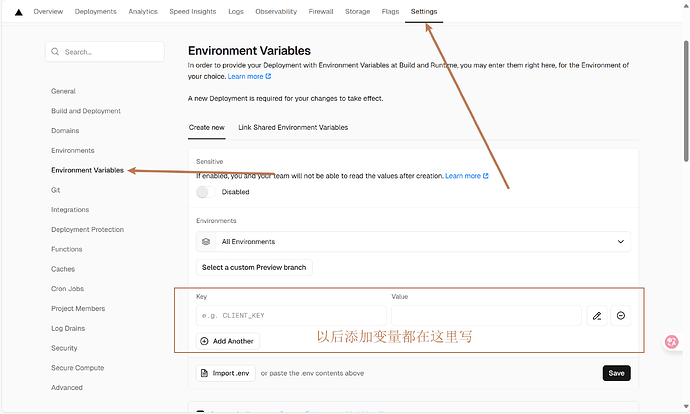Image resolution: width=690 pixels, height=414 pixels.
Task: Switch to Link Shared Environment Variables tab
Action: (293, 128)
